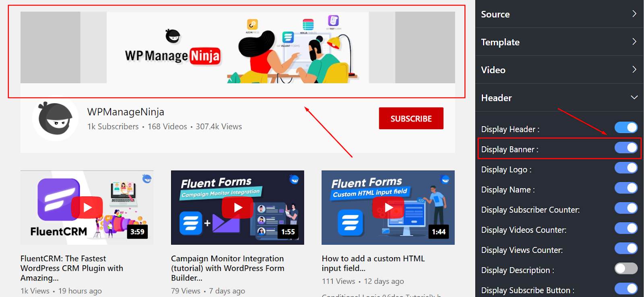Screen dimensions: 644x297
Task: Click the '7 days ago' text
Action: pyautogui.click(x=227, y=291)
